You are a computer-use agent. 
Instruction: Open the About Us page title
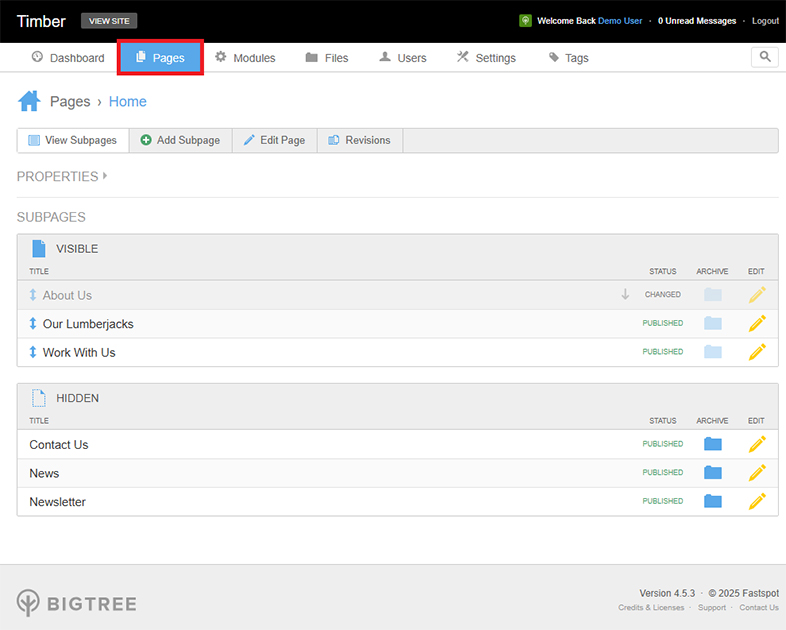[x=67, y=295]
